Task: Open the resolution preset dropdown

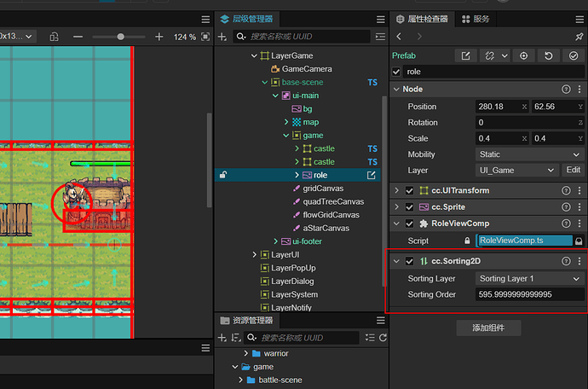Action: tap(18, 37)
